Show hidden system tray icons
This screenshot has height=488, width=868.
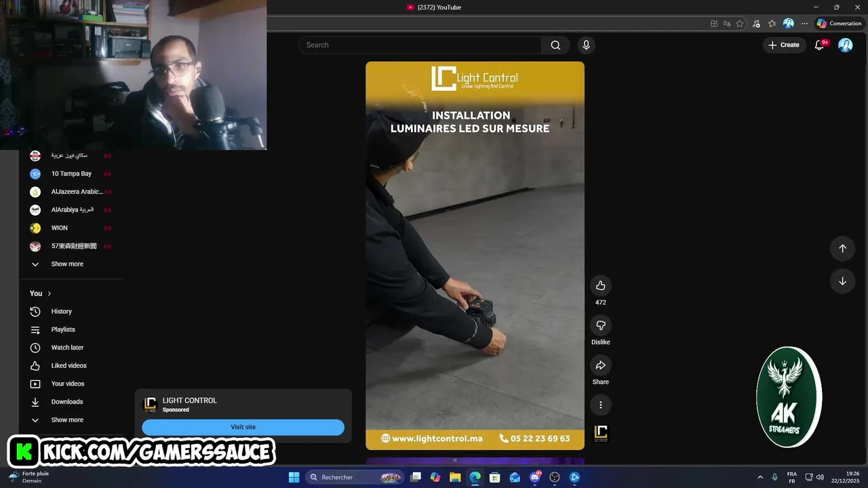click(759, 477)
